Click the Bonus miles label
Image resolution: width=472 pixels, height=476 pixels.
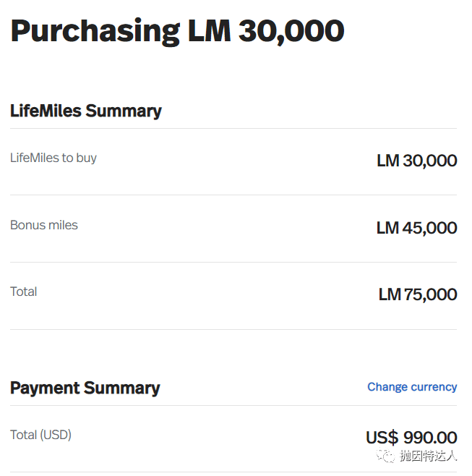[44, 225]
